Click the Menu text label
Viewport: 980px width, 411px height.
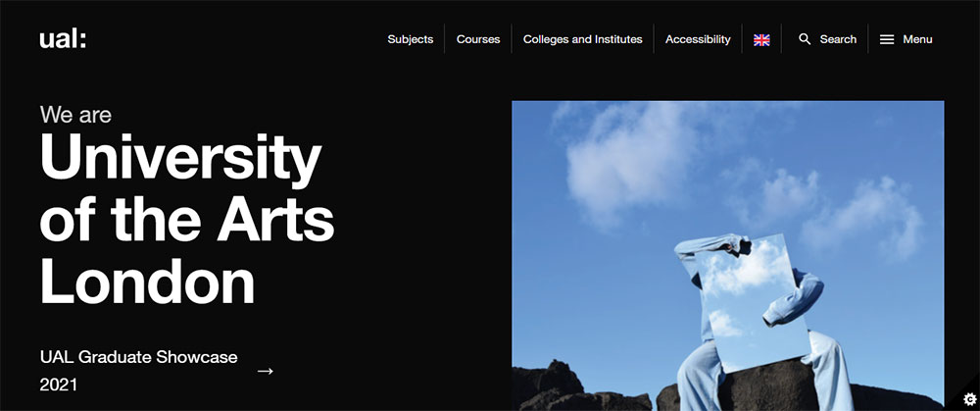(x=917, y=39)
